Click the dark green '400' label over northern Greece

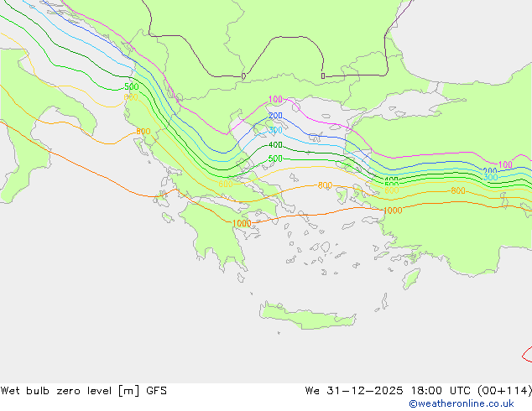[x=275, y=145]
